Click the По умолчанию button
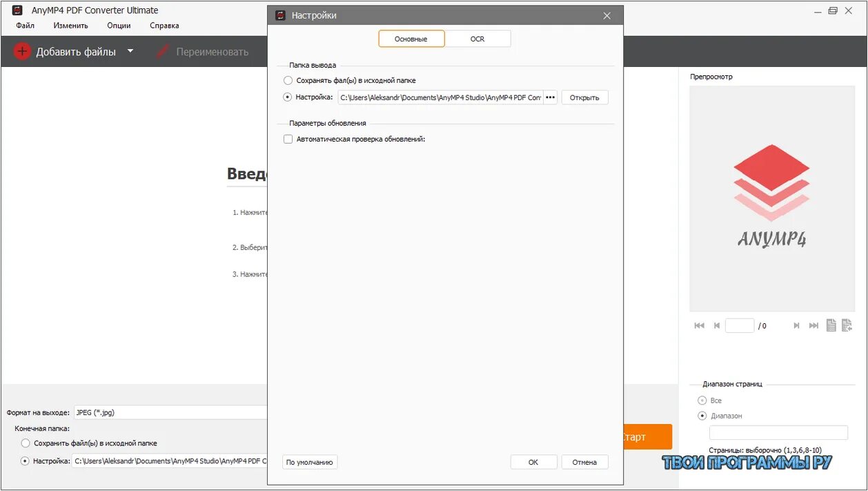 (x=310, y=462)
